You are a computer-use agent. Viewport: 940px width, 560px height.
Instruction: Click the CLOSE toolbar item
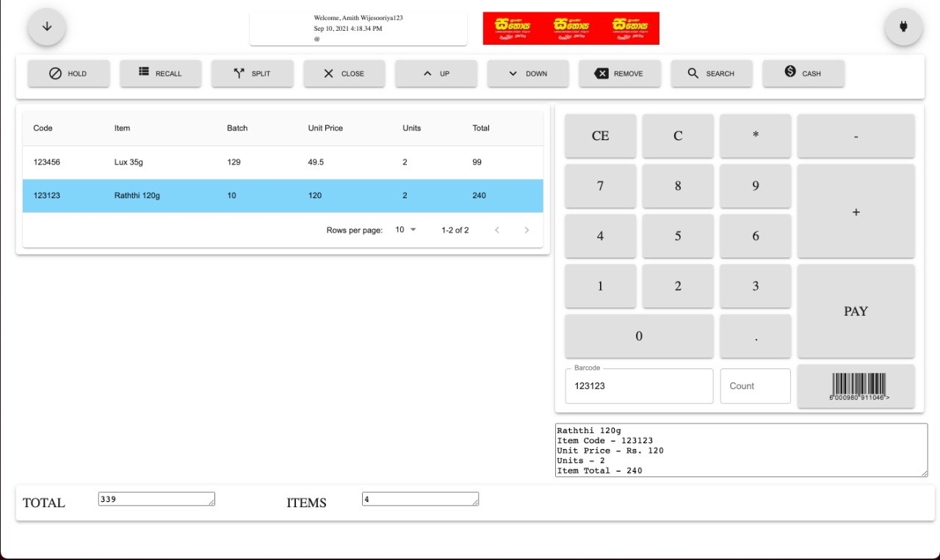point(344,73)
